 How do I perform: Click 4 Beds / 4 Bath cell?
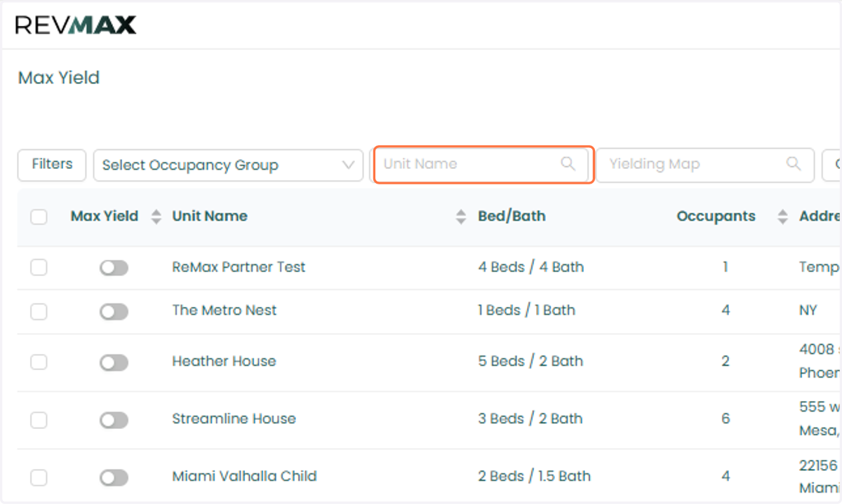pos(531,267)
